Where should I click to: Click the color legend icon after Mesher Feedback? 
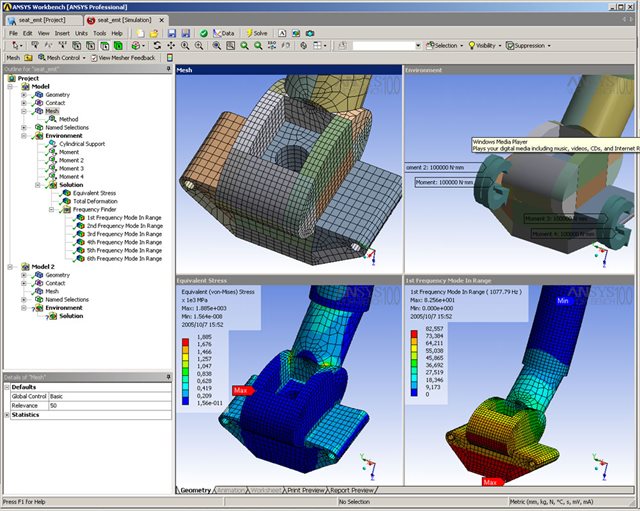pos(170,58)
